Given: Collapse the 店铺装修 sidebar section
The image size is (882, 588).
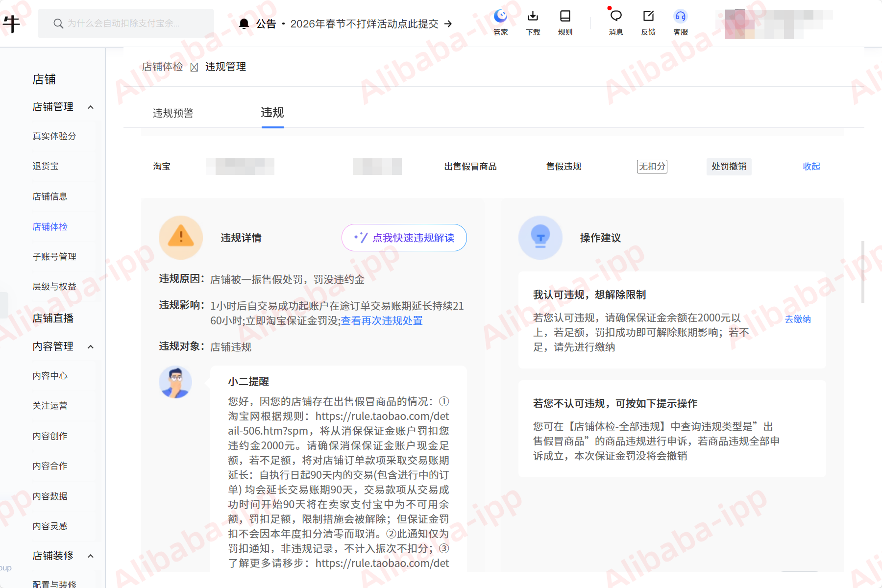Looking at the screenshot, I should point(91,556).
